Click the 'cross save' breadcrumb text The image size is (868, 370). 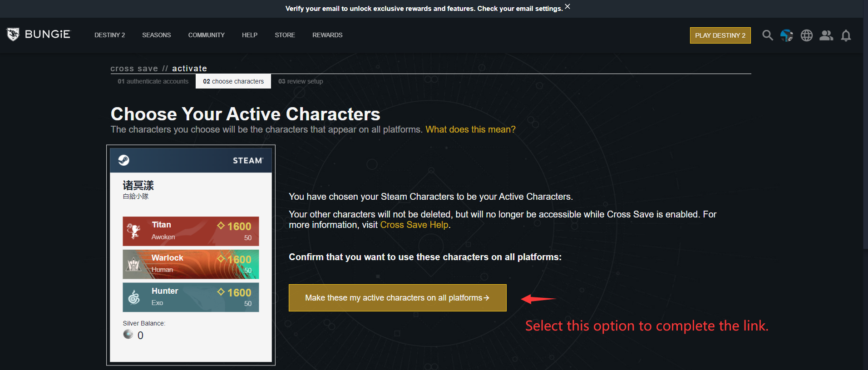pos(134,69)
